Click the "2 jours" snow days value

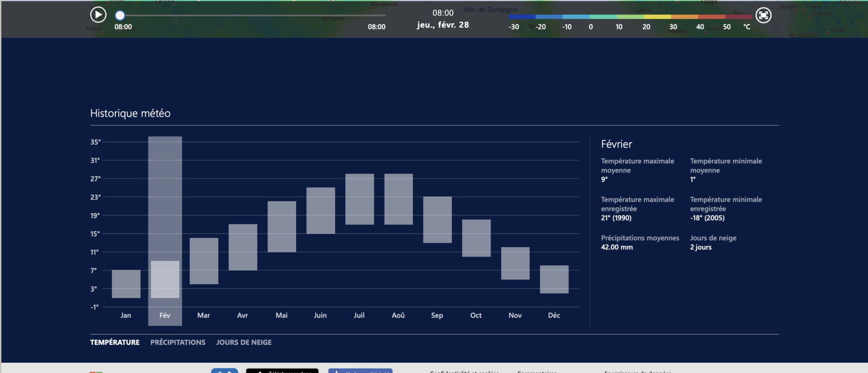[x=701, y=247]
